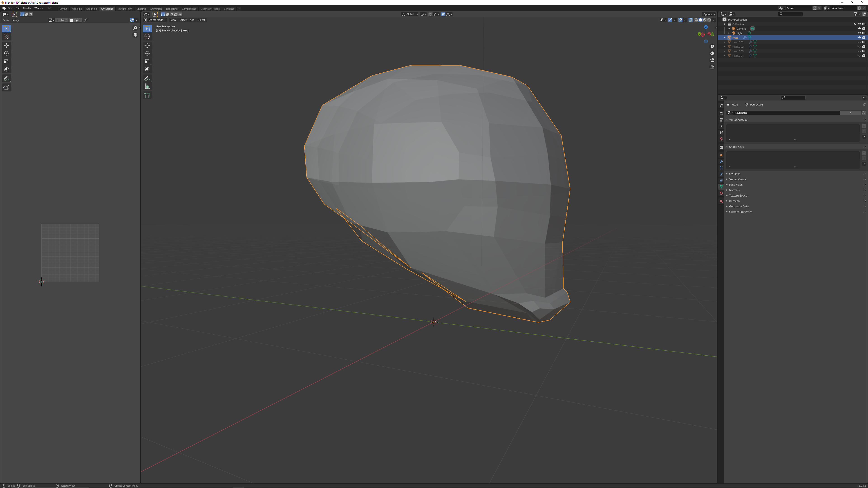Viewport: 868px width, 488px height.
Task: Expand the Geometry Data panel
Action: 739,206
